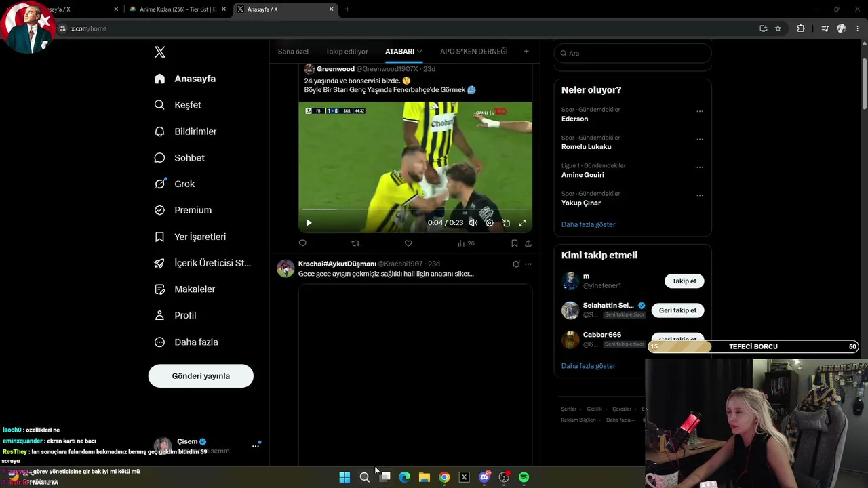
Task: Click the X logo in sidebar
Action: pos(160,52)
